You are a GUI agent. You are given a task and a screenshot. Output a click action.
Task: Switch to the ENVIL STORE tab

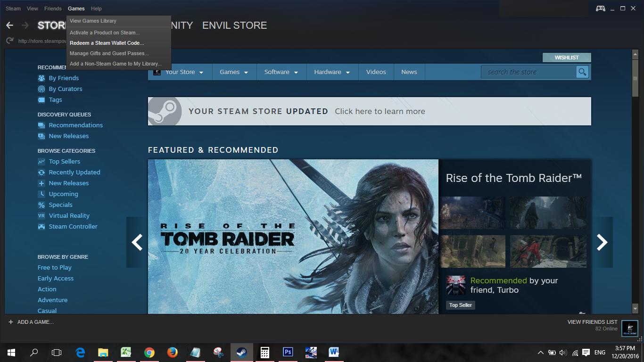coord(234,25)
